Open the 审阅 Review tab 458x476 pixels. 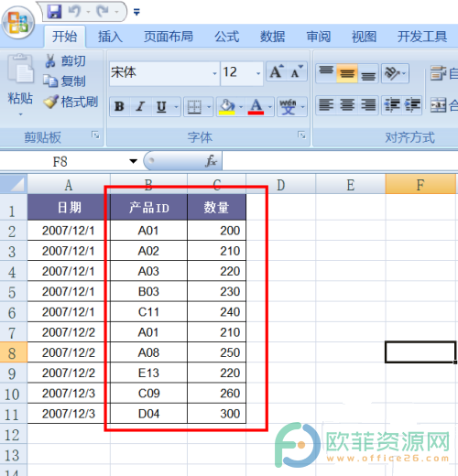point(319,37)
